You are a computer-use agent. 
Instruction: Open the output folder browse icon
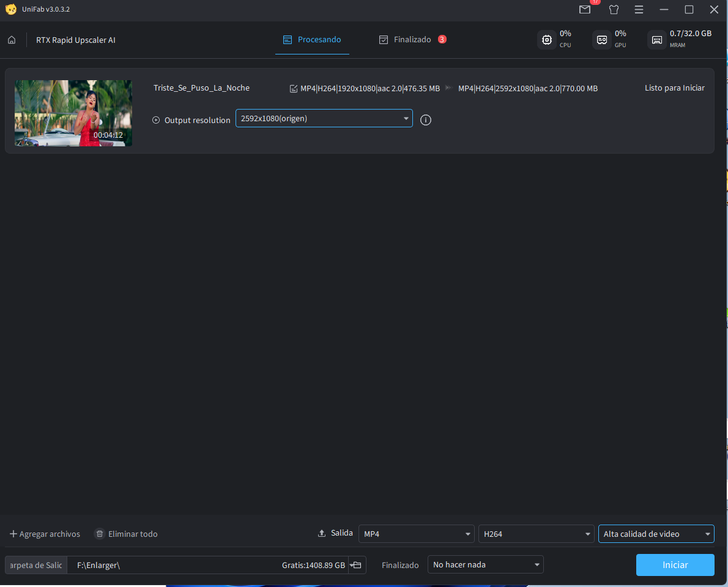[x=357, y=565]
